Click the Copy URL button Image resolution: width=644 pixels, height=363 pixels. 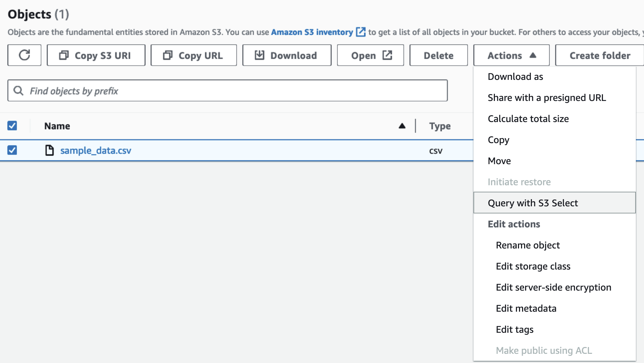pyautogui.click(x=194, y=55)
